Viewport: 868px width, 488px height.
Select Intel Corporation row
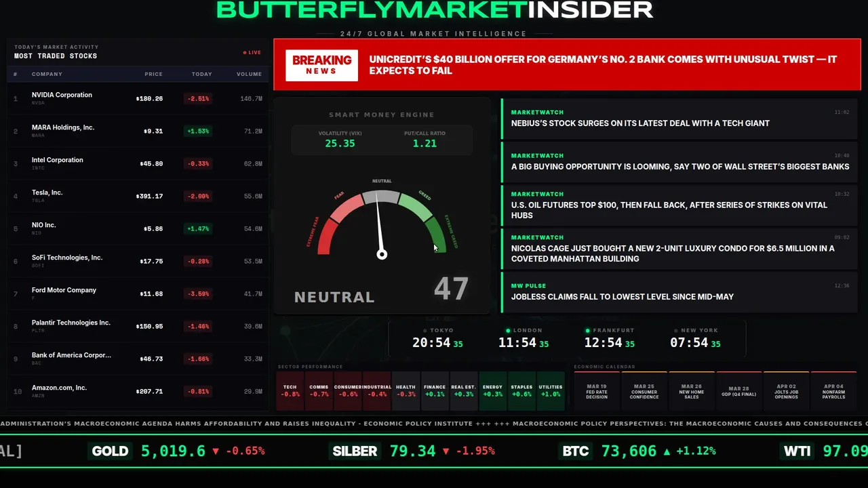pos(138,163)
